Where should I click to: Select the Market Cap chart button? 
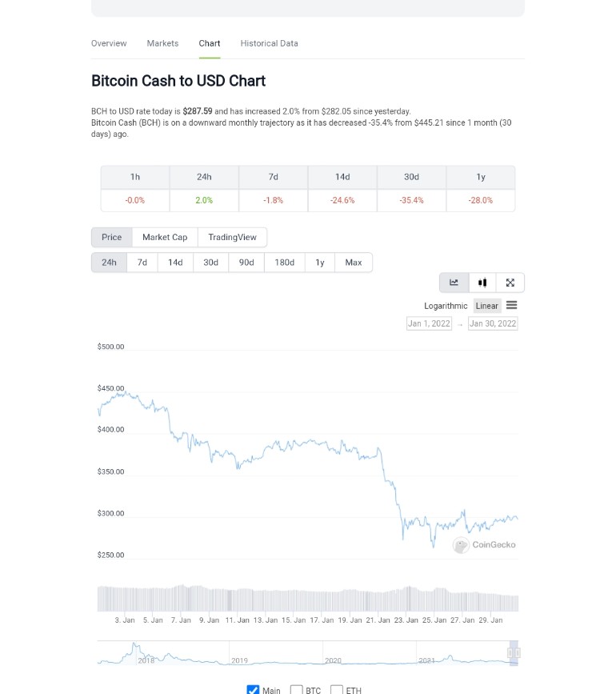click(x=165, y=237)
